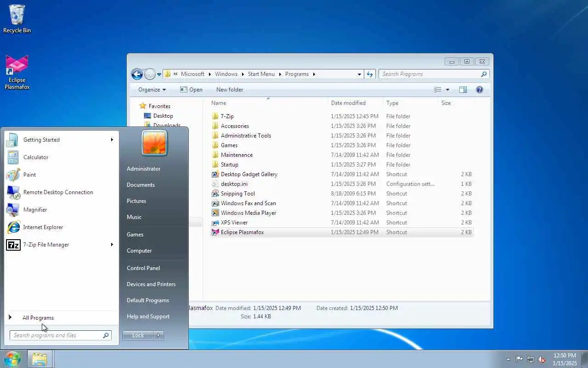Open Computer from Start menu
588x368 pixels.
pos(139,251)
